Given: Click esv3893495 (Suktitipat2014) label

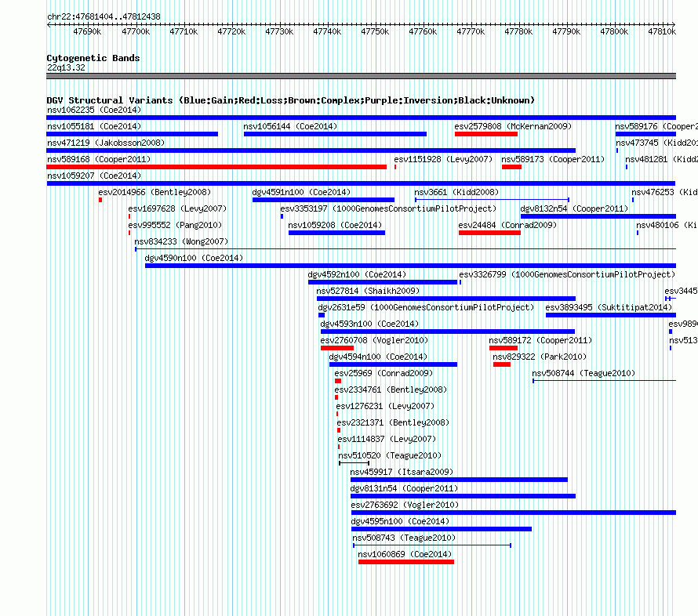Looking at the screenshot, I should 609,307.
